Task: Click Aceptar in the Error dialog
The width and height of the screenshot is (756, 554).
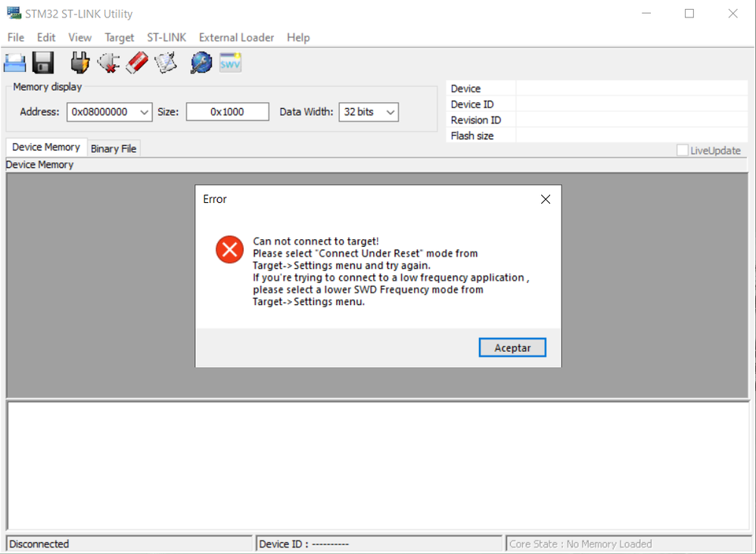Action: click(512, 347)
